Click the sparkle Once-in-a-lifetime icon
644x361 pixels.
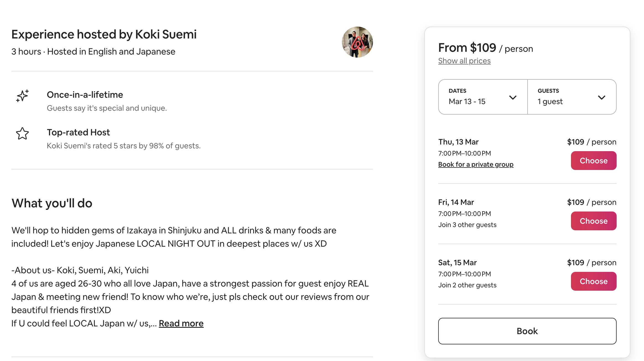(x=22, y=96)
